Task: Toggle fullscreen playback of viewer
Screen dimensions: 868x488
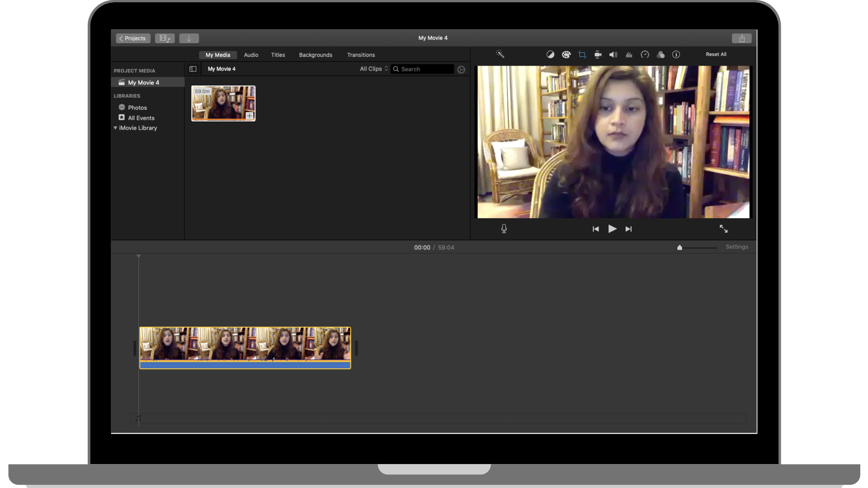Action: click(723, 229)
